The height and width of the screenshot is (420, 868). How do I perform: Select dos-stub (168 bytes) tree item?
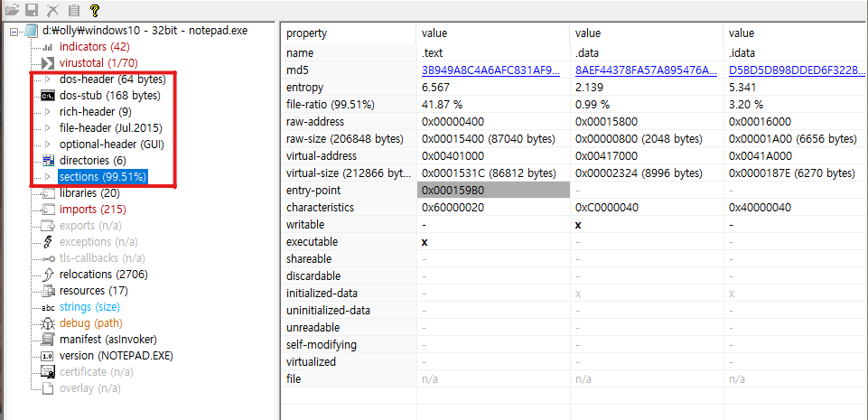tap(109, 96)
